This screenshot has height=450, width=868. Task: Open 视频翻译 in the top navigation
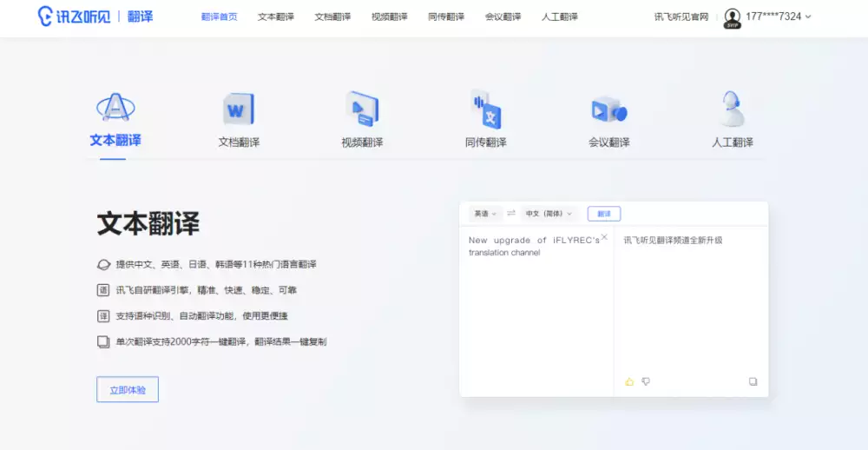[x=389, y=17]
